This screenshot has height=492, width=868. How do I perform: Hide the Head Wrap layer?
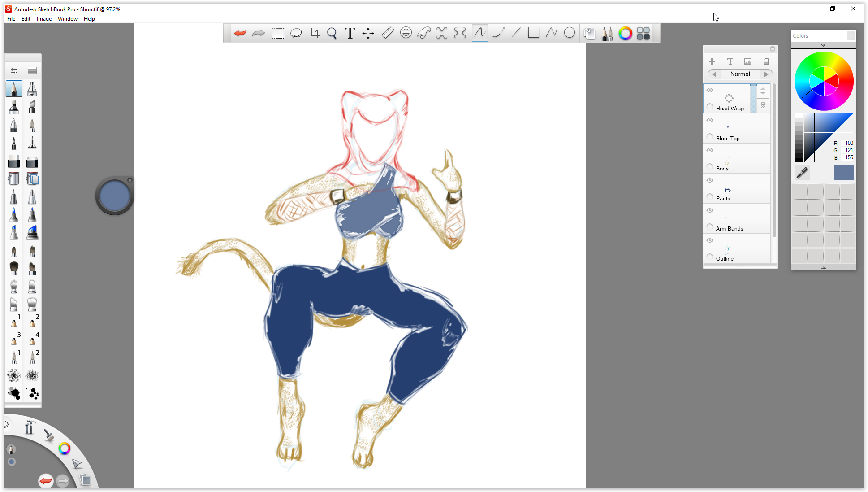[710, 90]
